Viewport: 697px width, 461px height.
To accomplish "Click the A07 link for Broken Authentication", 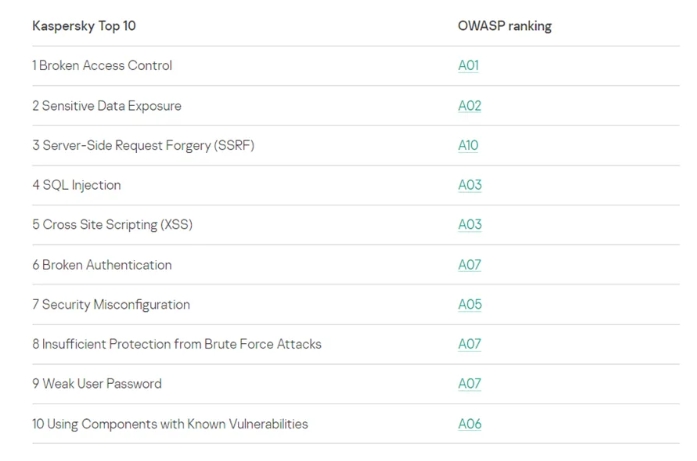I will click(x=469, y=265).
